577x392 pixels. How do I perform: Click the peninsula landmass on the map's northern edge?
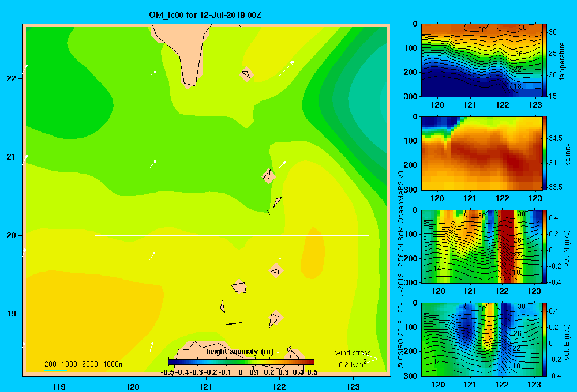(183, 53)
